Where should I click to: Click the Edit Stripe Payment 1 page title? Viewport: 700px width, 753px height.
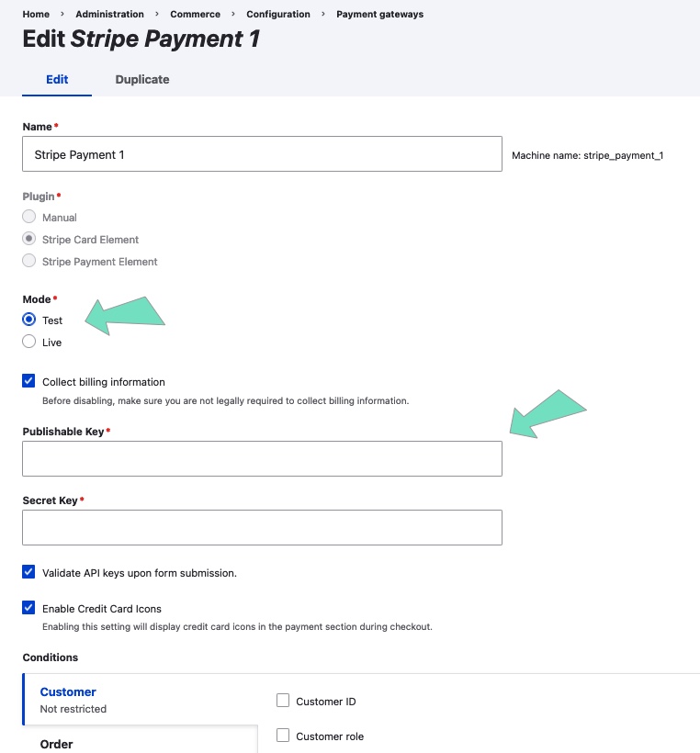141,39
